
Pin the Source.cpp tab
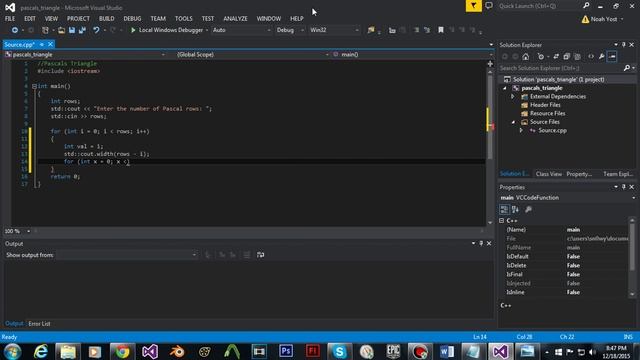tap(42, 44)
